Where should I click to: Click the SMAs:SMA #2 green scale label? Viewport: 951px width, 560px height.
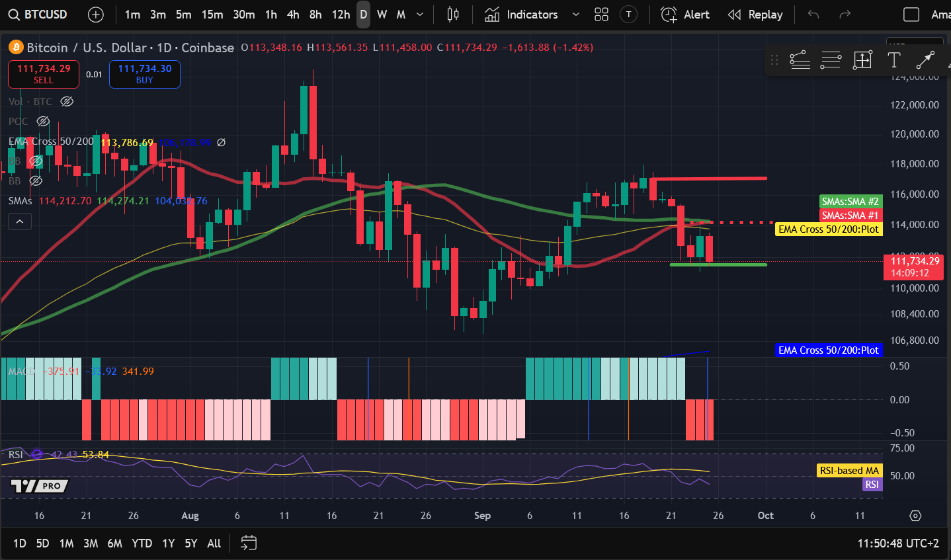point(850,202)
